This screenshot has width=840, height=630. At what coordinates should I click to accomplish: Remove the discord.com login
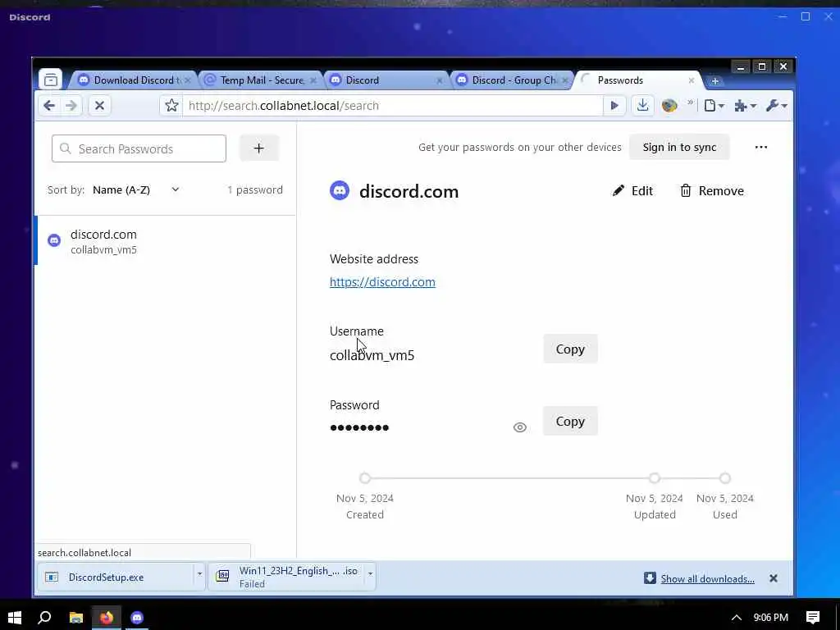coord(712,190)
